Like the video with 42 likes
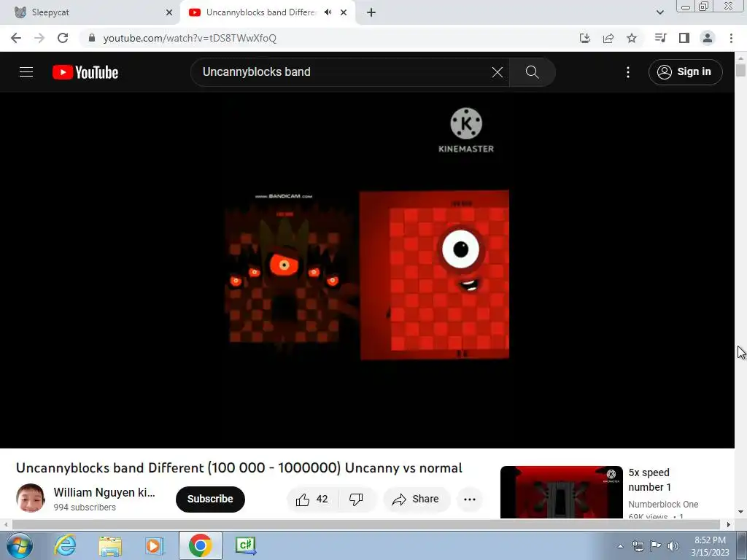Screen dimensions: 747x560 tap(312, 499)
